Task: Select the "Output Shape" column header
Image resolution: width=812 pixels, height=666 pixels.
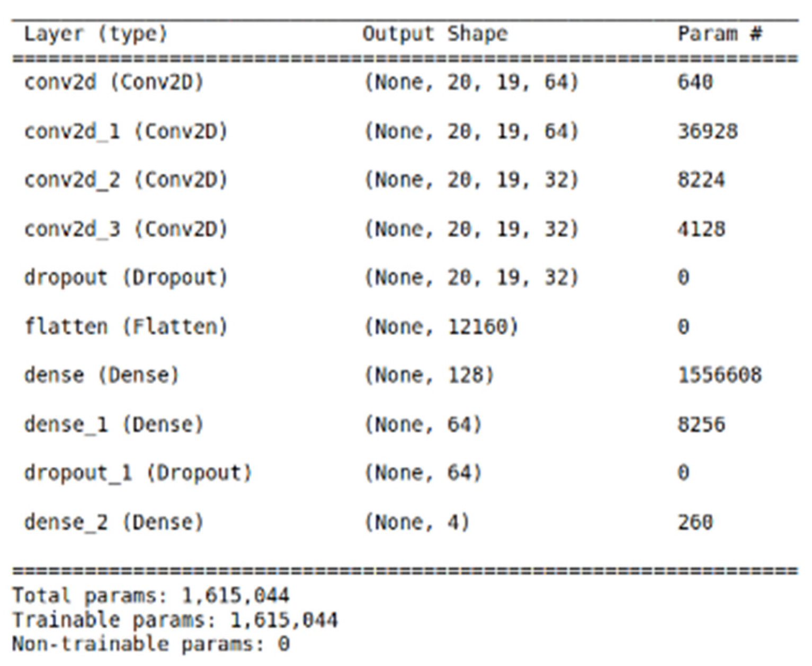Action: (435, 34)
